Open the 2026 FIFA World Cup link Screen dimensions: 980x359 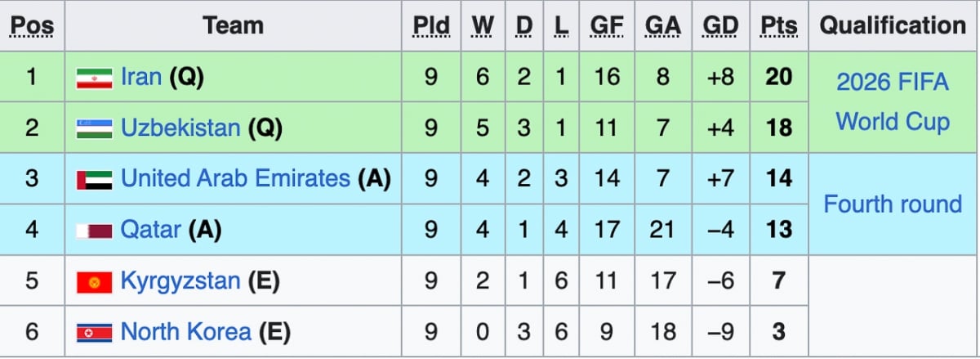point(893,102)
